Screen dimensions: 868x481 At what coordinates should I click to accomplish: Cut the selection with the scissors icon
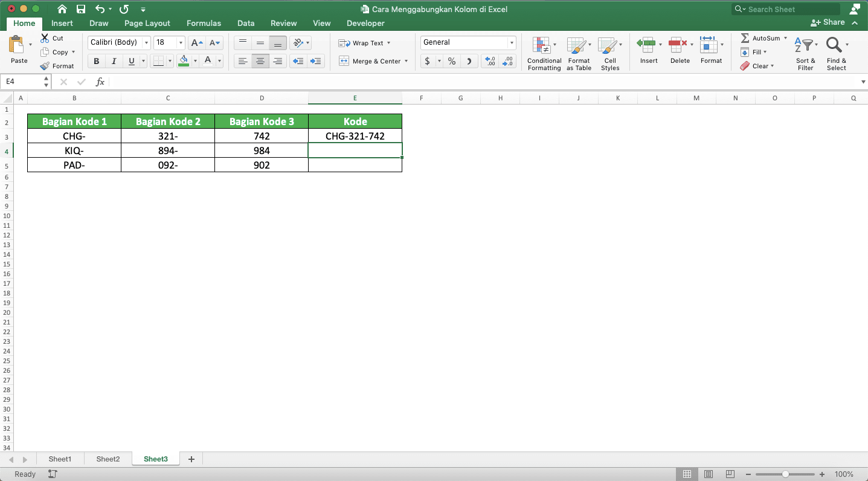[45, 38]
